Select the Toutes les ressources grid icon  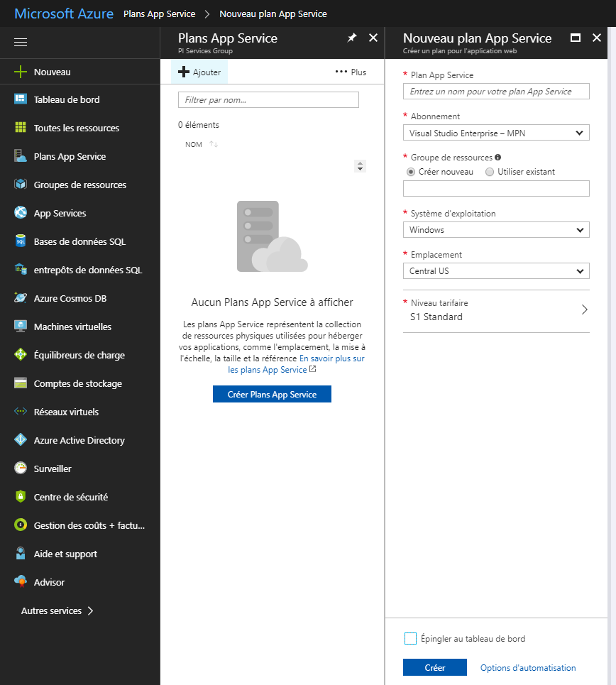[21, 128]
